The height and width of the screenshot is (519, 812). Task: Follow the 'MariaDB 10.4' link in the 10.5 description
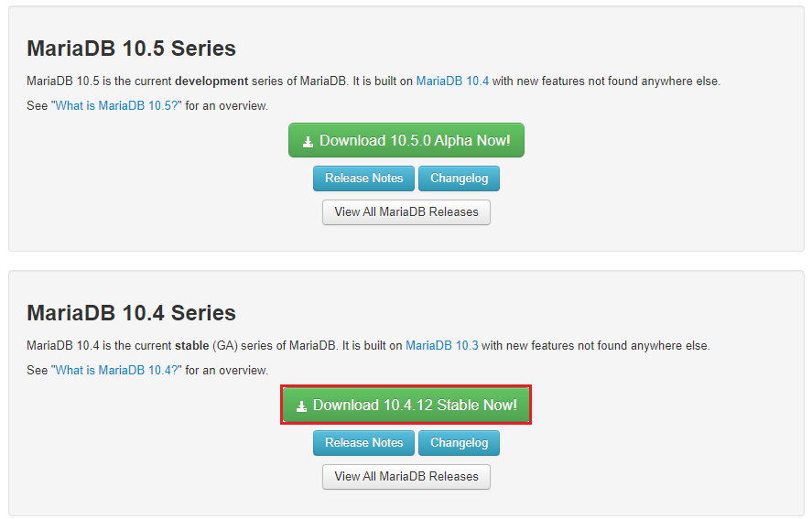(x=452, y=81)
